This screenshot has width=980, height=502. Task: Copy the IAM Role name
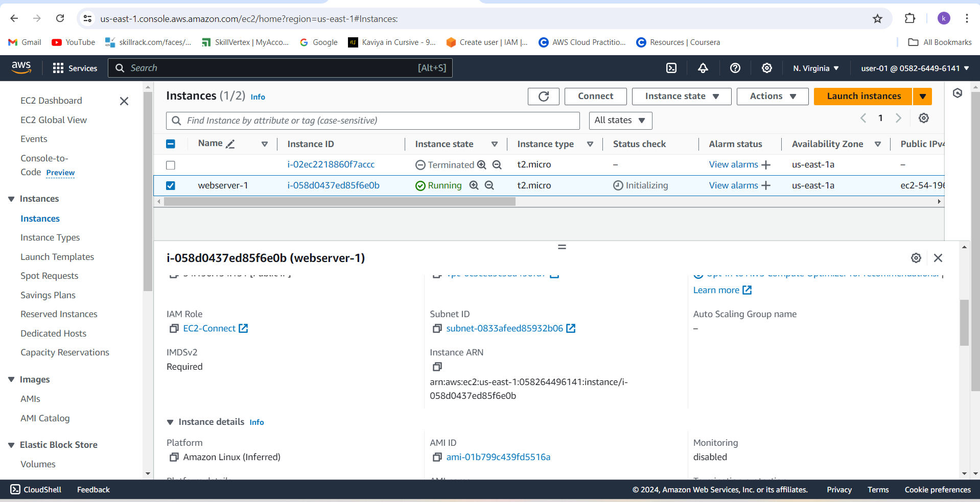pos(174,328)
